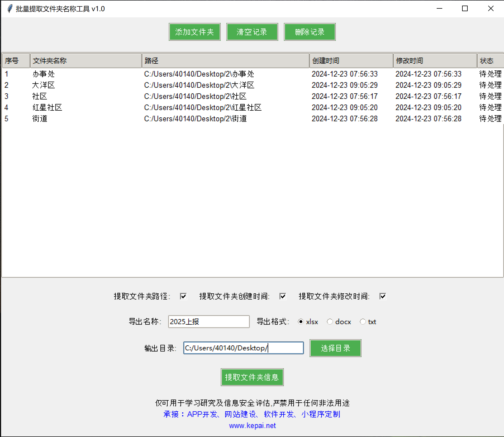504x437 pixels.
Task: Focus the 输出目录 path field
Action: coord(243,348)
